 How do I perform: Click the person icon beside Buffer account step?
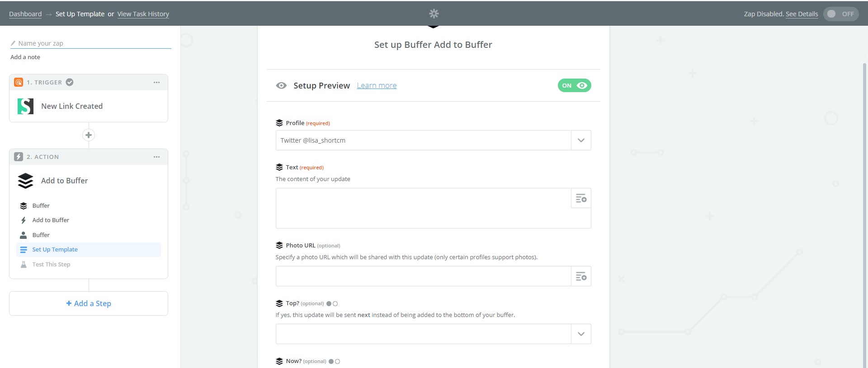click(x=23, y=234)
